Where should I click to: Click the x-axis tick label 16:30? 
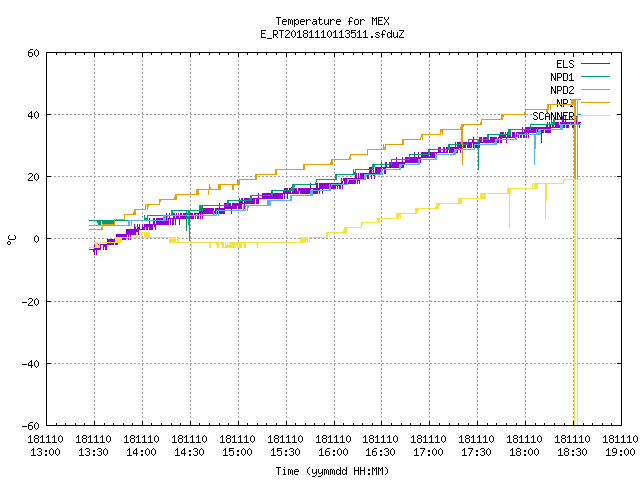(380, 452)
